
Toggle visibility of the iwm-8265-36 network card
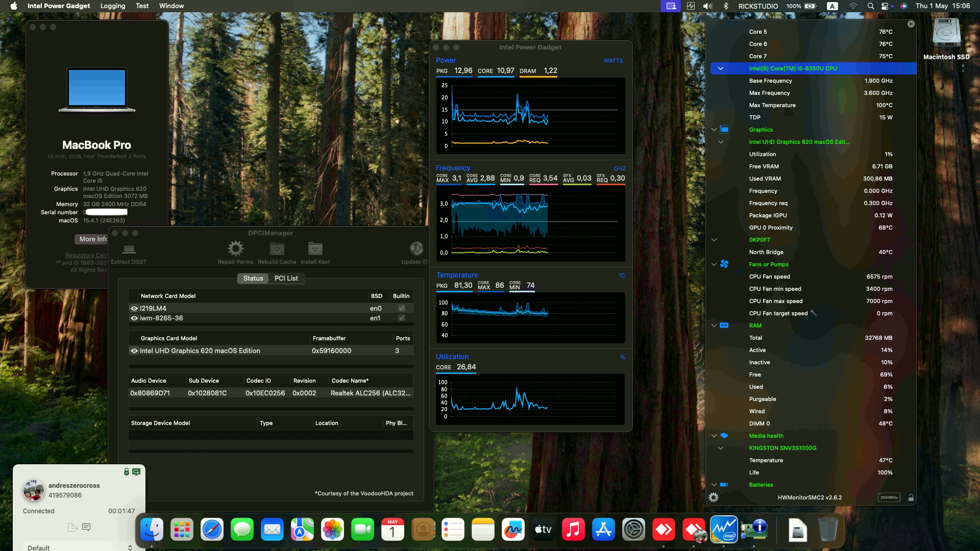(x=134, y=318)
